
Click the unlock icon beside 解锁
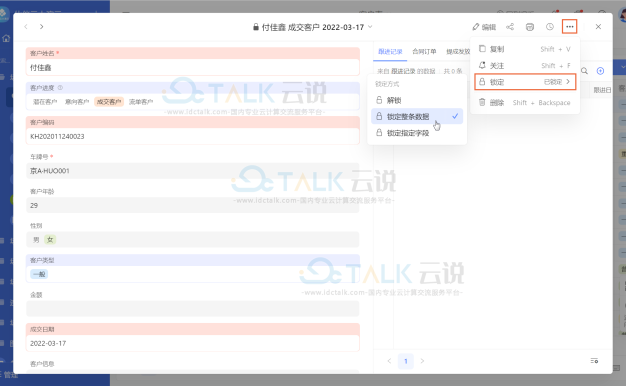point(379,100)
